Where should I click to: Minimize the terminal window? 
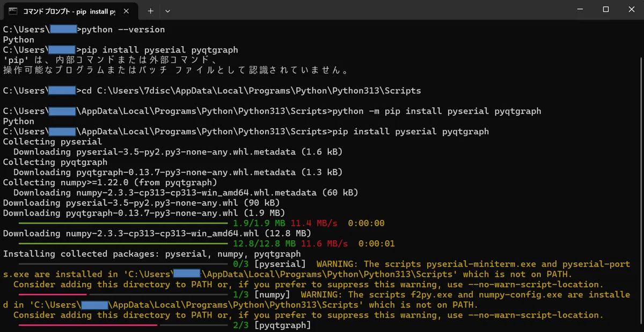coord(581,10)
